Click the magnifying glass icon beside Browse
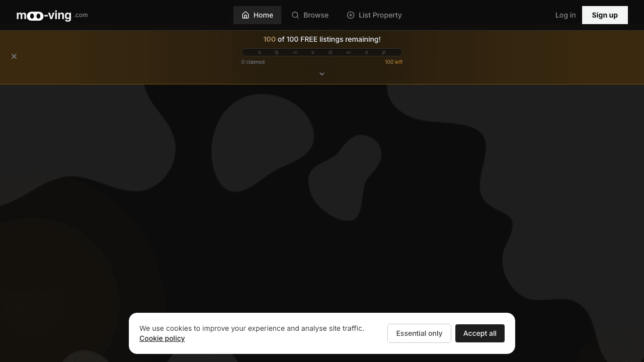Viewport: 644px width, 362px height. point(295,15)
